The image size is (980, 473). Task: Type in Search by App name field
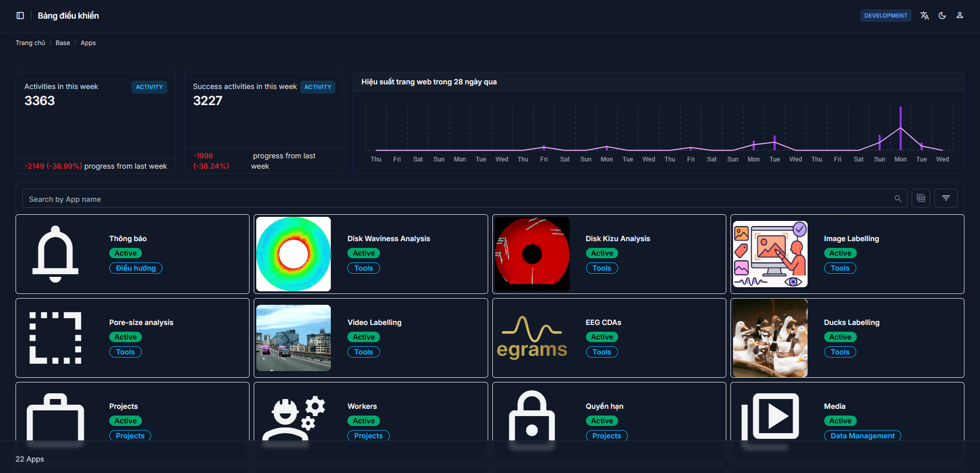pos(456,199)
